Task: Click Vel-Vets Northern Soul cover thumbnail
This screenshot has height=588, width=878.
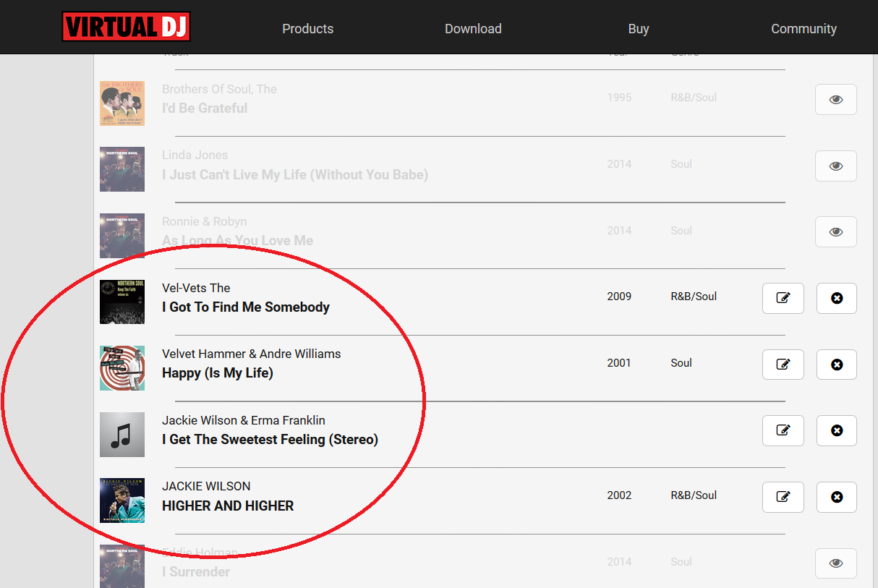Action: click(x=122, y=302)
